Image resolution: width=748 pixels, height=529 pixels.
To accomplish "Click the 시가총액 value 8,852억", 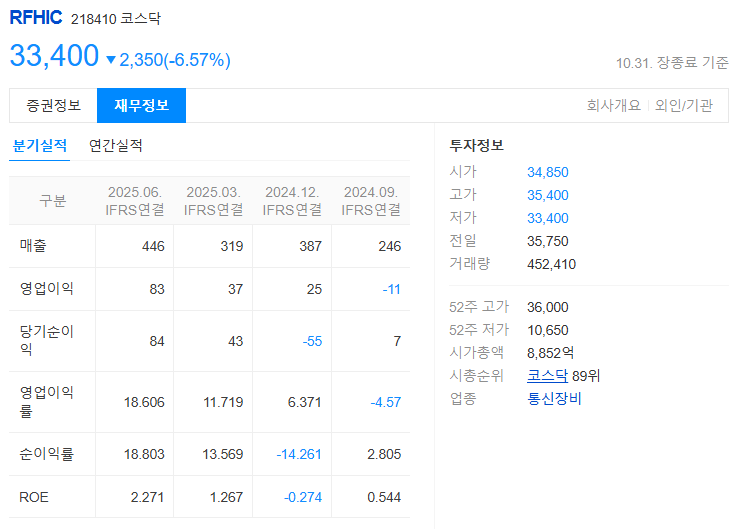I will click(551, 353).
